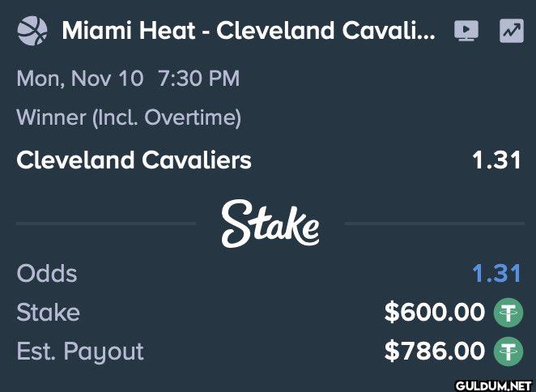The width and height of the screenshot is (536, 392).
Task: Click the Odds label
Action: pyautogui.click(x=47, y=274)
